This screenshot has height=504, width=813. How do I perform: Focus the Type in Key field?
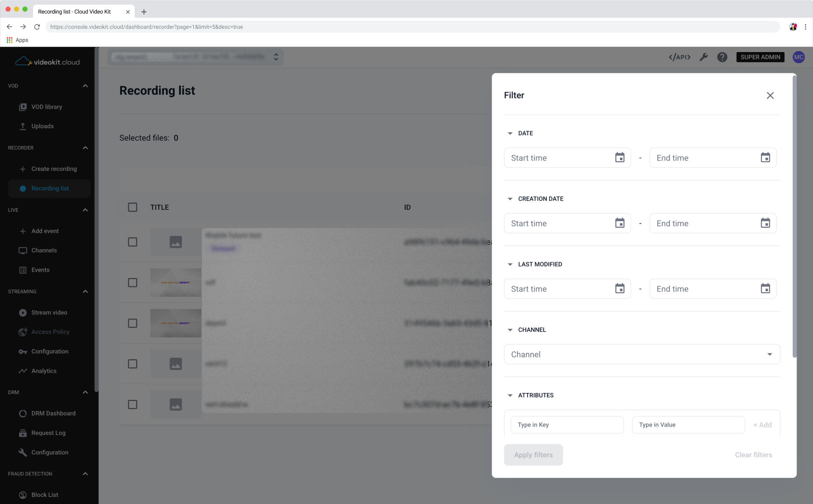pyautogui.click(x=567, y=425)
